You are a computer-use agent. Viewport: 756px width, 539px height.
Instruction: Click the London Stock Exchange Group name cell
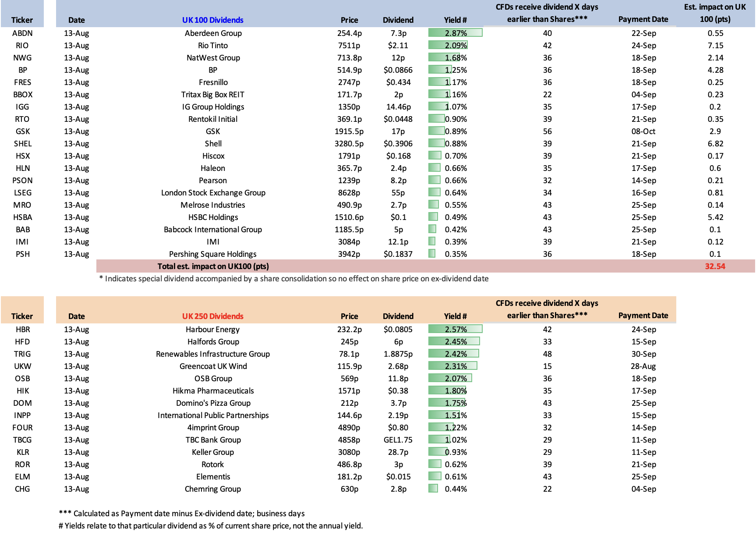click(x=213, y=193)
